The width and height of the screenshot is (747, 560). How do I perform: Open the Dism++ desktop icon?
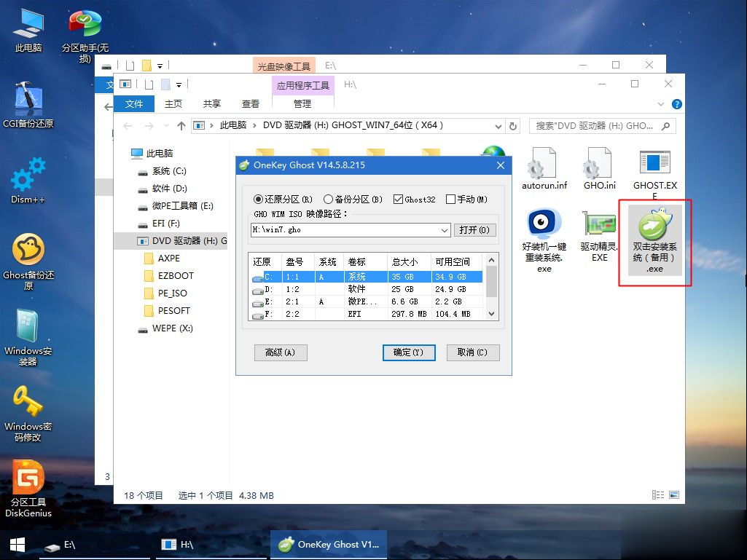(x=28, y=181)
